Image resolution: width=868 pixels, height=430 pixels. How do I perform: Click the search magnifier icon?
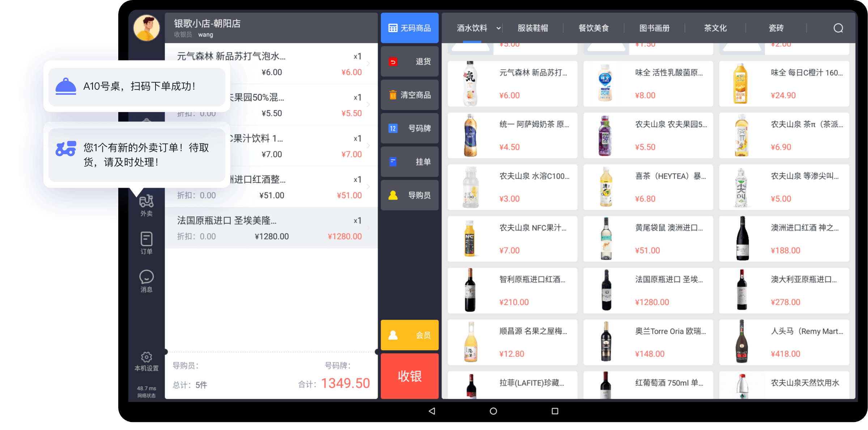click(838, 28)
